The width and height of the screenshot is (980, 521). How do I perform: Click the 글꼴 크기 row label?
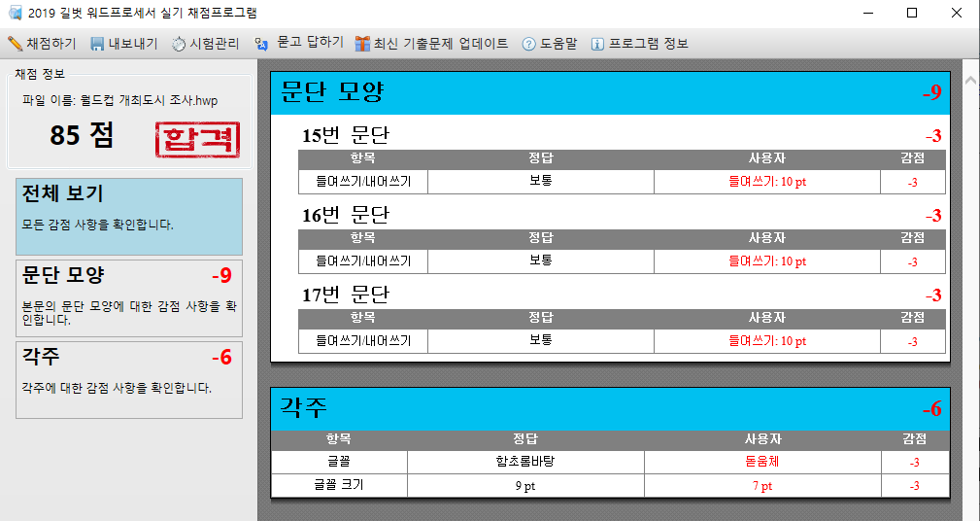coord(339,485)
